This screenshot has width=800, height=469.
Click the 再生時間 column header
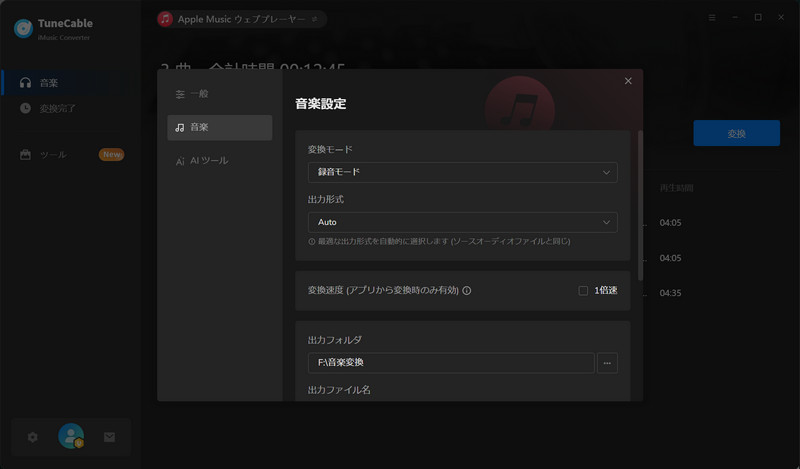point(676,188)
